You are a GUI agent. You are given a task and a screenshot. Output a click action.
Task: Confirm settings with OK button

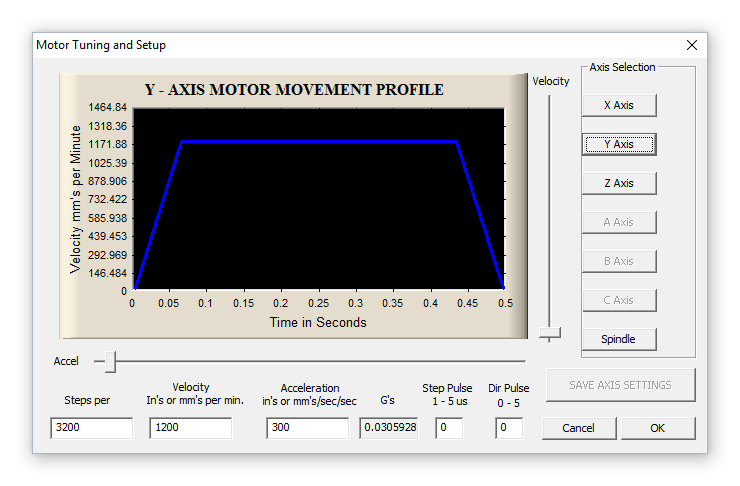pyautogui.click(x=658, y=428)
